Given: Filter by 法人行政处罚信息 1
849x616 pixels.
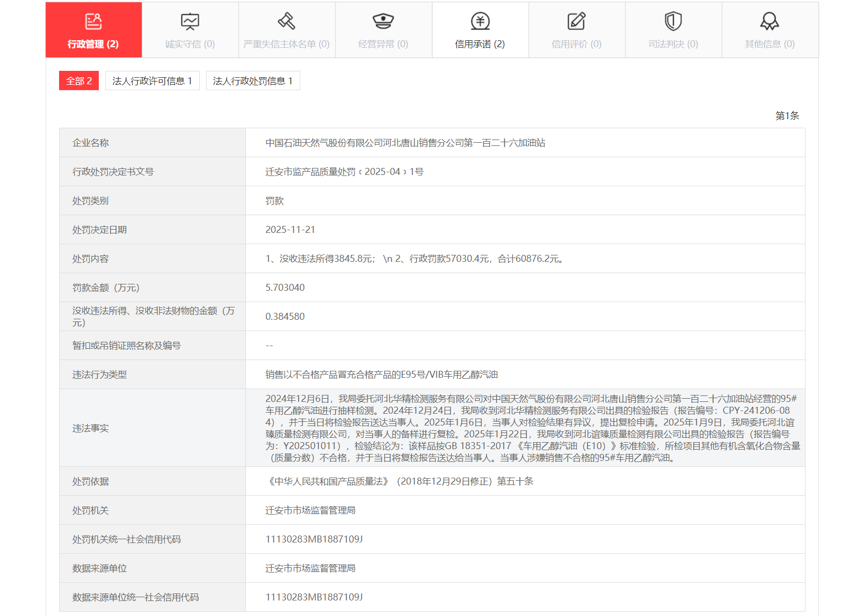Looking at the screenshot, I should [x=252, y=81].
